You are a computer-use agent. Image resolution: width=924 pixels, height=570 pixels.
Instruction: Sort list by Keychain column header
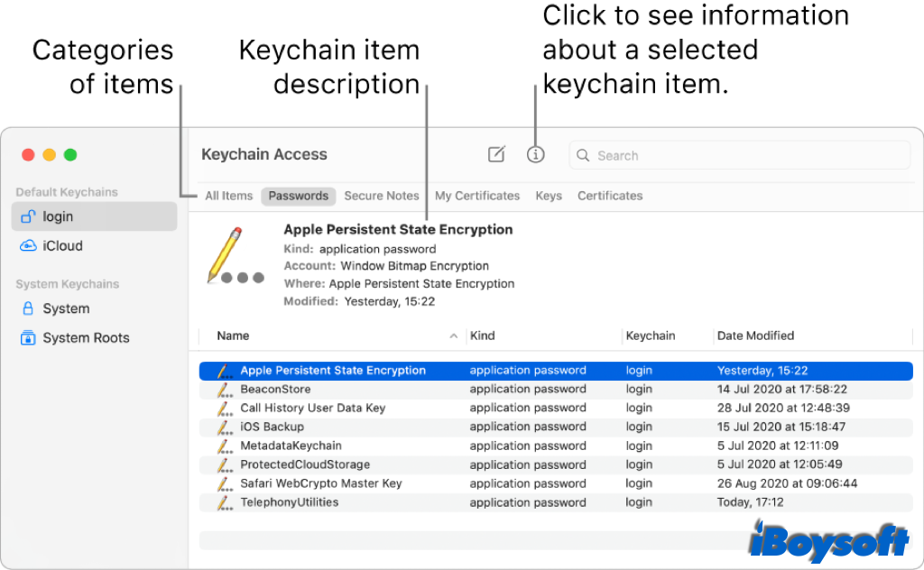(x=651, y=336)
